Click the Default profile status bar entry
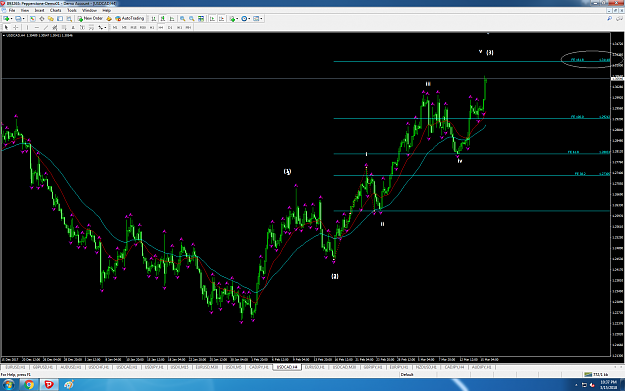625x391 pixels. click(407, 375)
